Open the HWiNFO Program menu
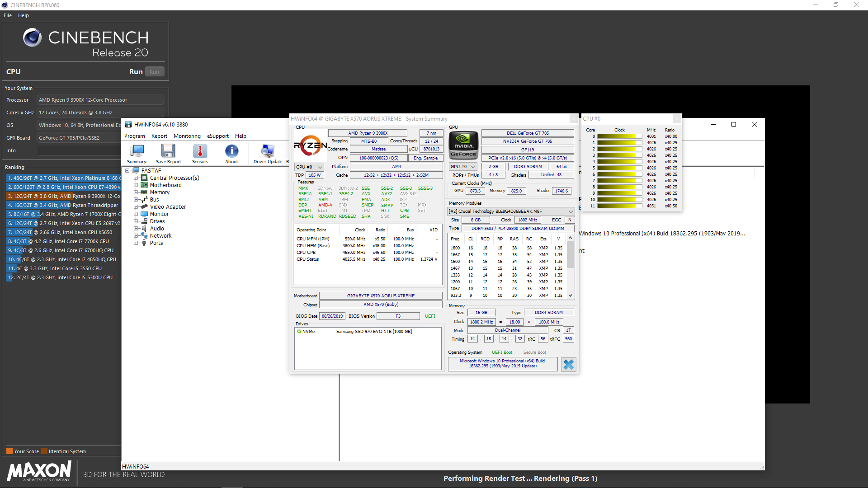Viewport: 868px width, 488px height. [135, 136]
